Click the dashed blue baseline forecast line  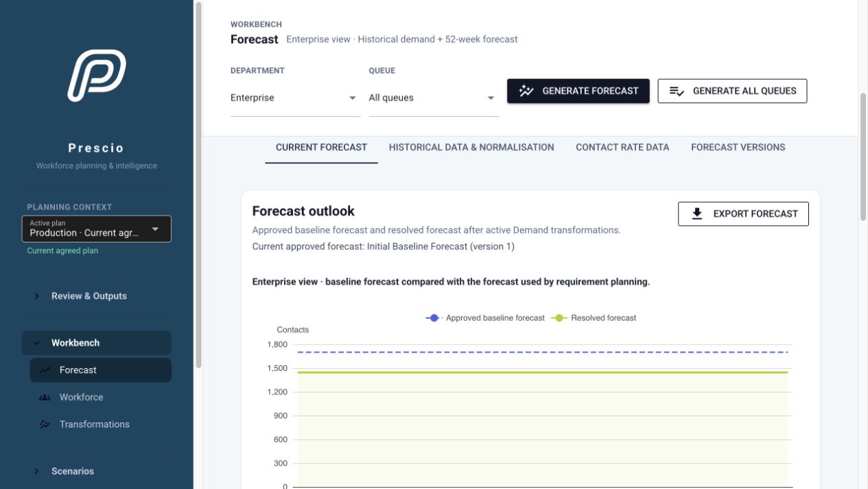[x=543, y=352]
